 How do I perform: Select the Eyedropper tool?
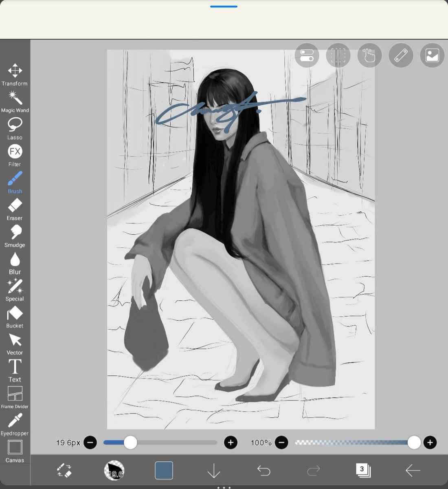pos(15,424)
